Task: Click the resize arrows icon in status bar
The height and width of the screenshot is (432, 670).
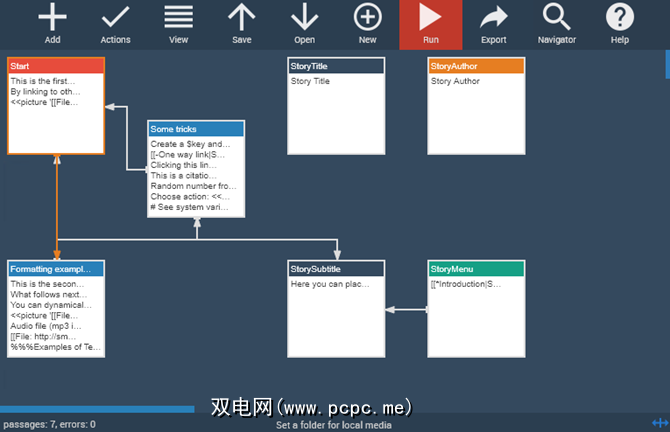Action: click(660, 423)
